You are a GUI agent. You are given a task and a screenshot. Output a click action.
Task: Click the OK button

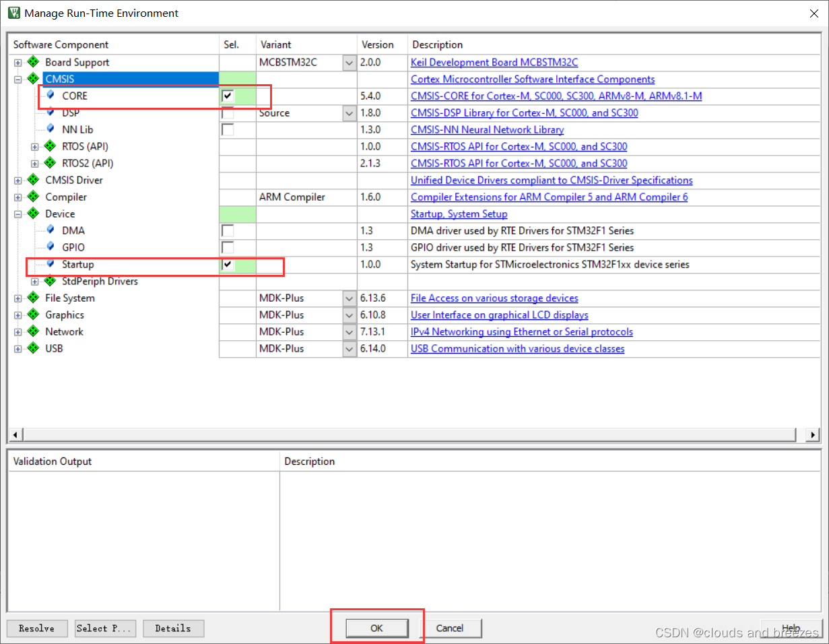[x=376, y=628]
